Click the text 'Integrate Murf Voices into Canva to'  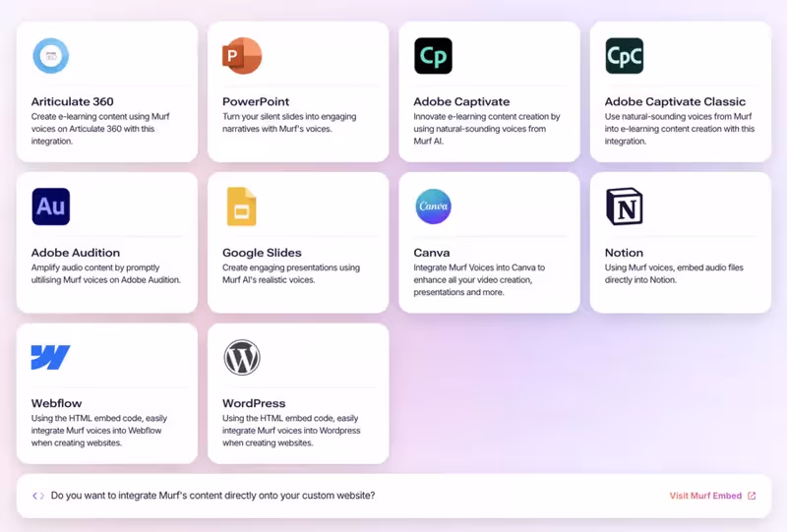[x=479, y=267]
